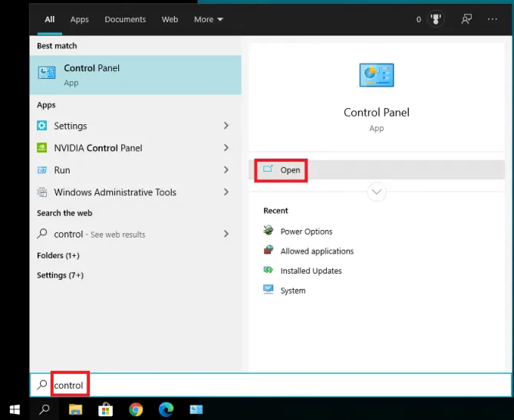This screenshot has width=514, height=420.
Task: Expand the NVIDIA Control Panel arrow
Action: tap(226, 148)
